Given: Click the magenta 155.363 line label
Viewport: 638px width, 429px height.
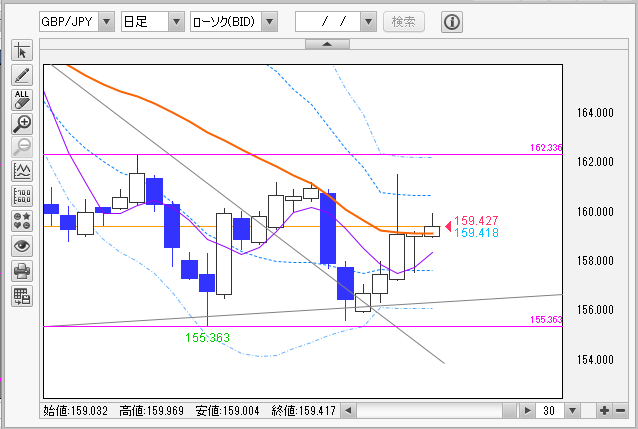Looking at the screenshot, I should point(546,320).
